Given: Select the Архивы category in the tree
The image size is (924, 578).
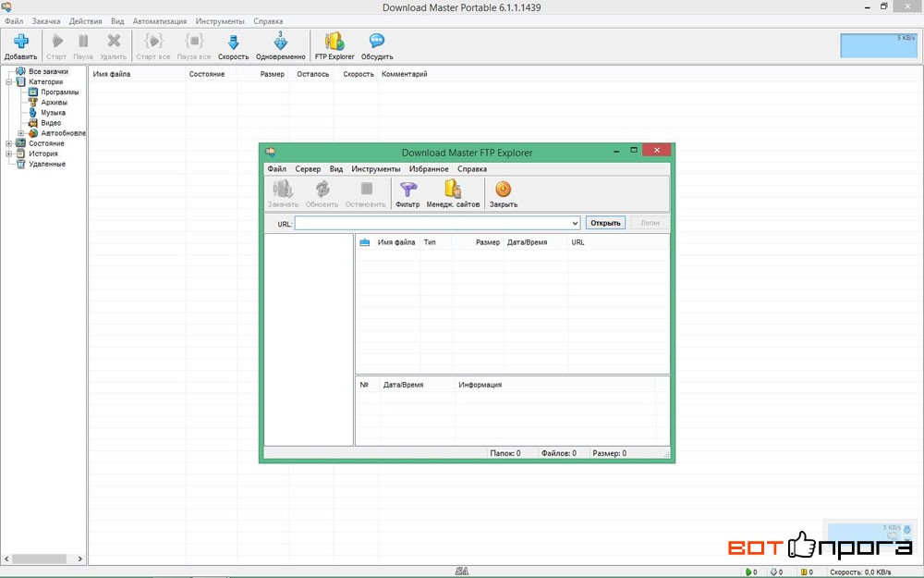Looking at the screenshot, I should click(55, 103).
